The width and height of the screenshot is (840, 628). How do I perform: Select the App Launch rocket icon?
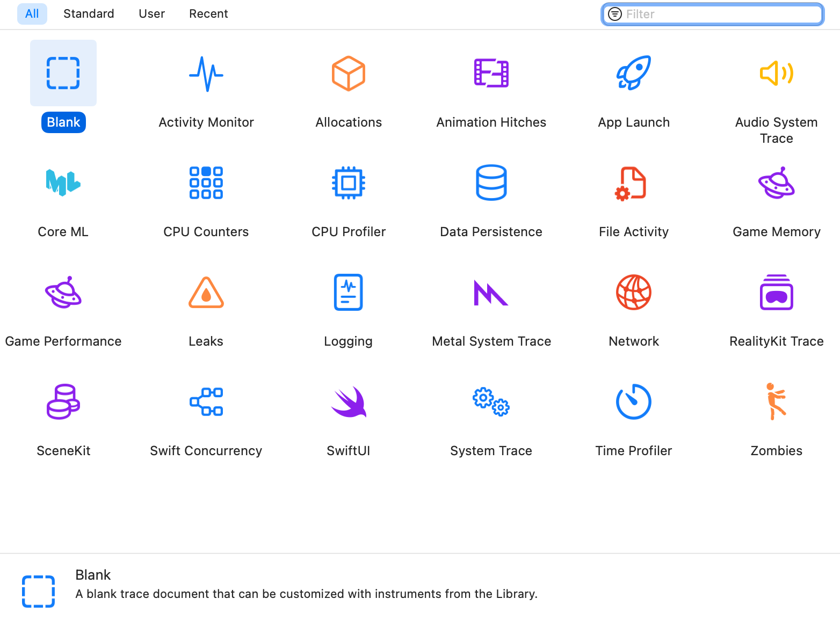tap(634, 73)
